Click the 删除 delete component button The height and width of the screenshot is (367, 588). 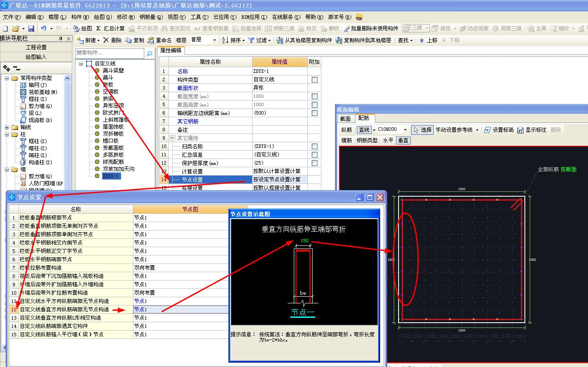(113, 40)
